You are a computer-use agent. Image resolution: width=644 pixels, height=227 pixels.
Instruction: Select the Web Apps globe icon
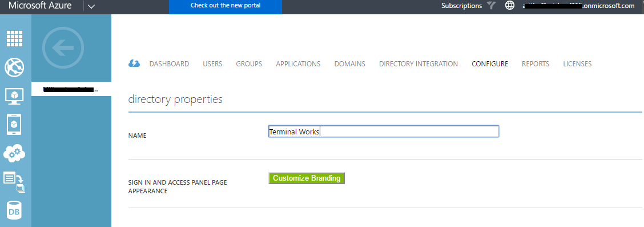tap(15, 67)
